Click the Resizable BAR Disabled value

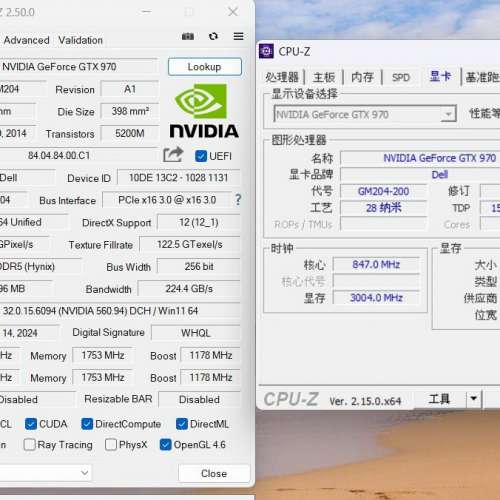click(x=199, y=399)
